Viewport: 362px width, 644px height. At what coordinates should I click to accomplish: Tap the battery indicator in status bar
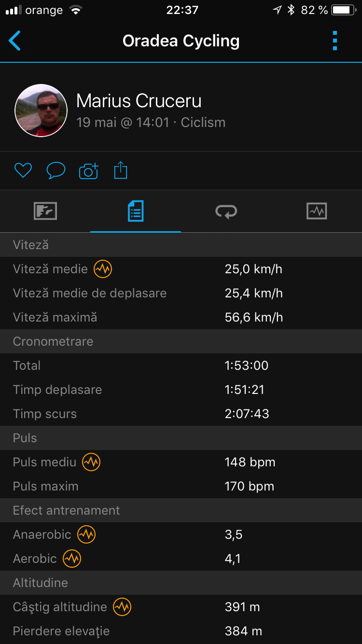[343, 10]
